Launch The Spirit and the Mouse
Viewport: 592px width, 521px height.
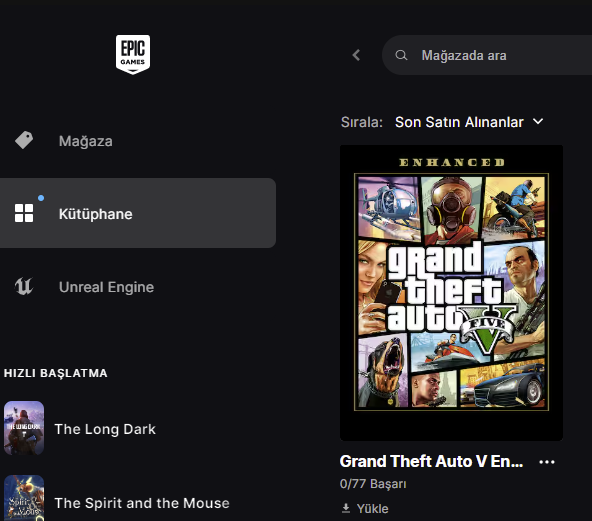click(142, 503)
